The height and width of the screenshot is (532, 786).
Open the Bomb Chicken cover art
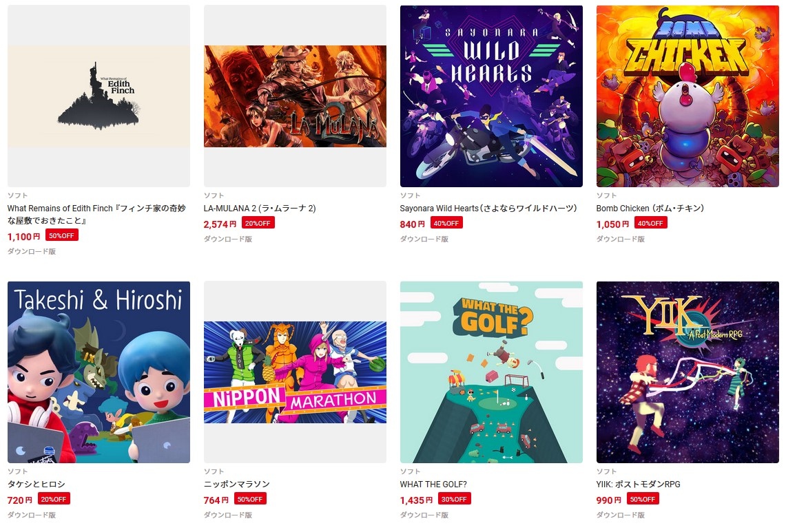click(687, 96)
